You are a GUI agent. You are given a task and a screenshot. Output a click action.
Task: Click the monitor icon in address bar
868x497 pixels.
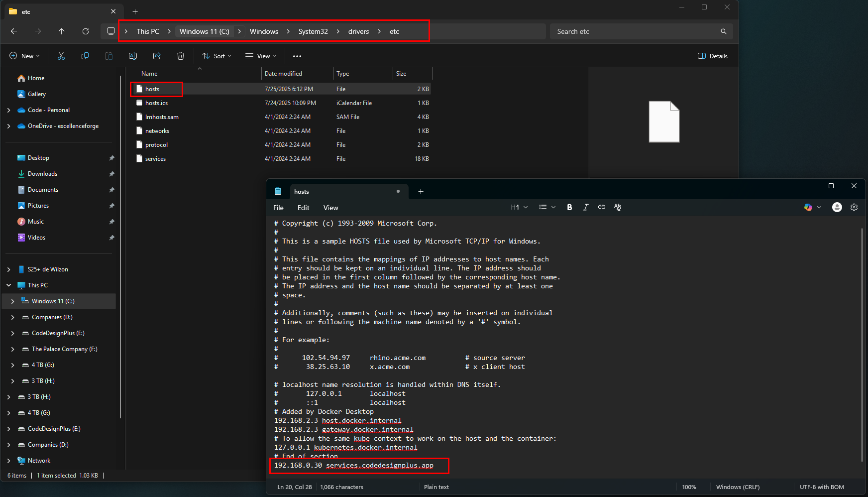111,31
